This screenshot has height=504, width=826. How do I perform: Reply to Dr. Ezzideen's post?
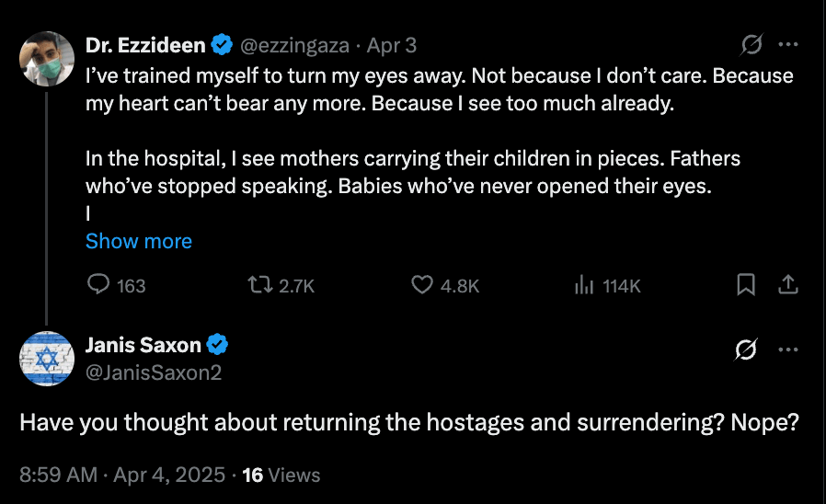(x=99, y=286)
